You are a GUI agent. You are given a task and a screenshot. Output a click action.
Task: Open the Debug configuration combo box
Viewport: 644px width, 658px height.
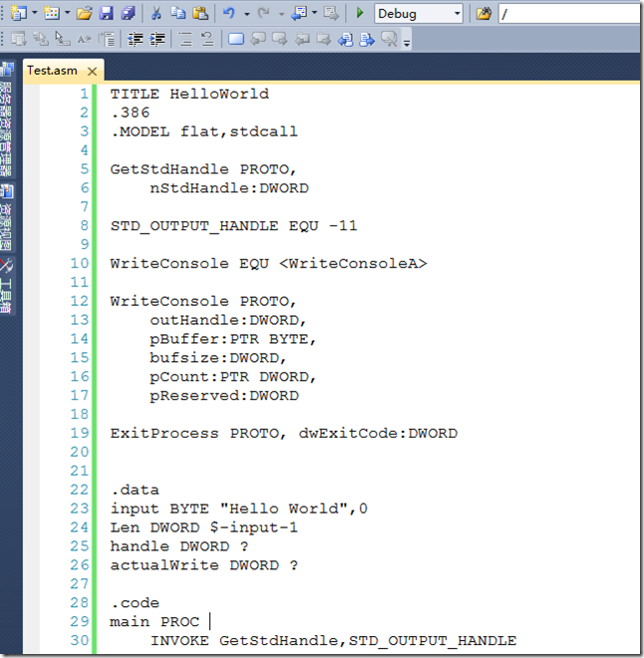pos(419,14)
